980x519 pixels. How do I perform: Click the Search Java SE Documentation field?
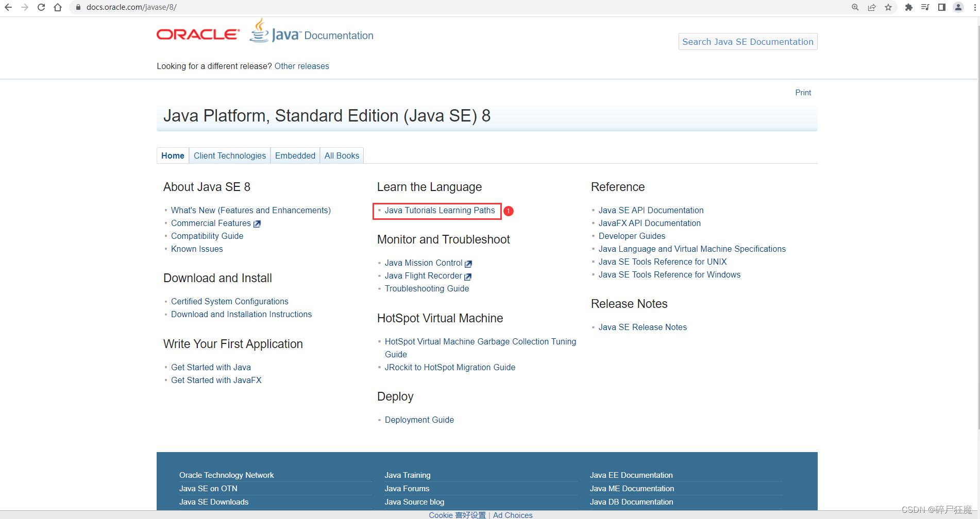[748, 42]
